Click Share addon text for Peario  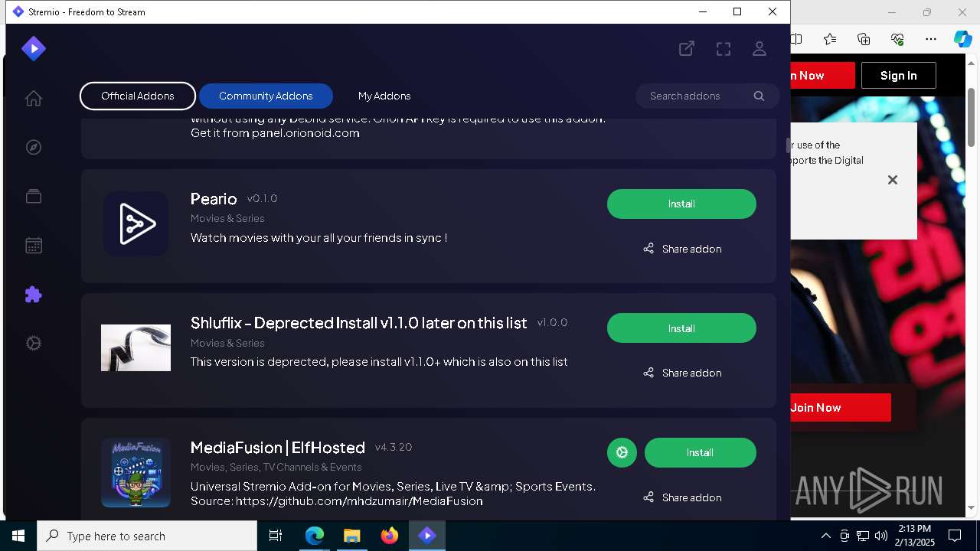[691, 249]
